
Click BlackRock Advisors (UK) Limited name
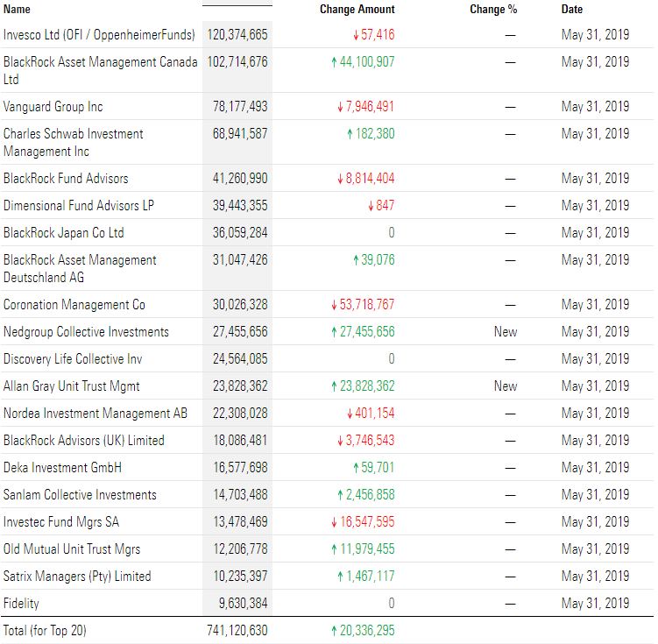click(x=84, y=441)
